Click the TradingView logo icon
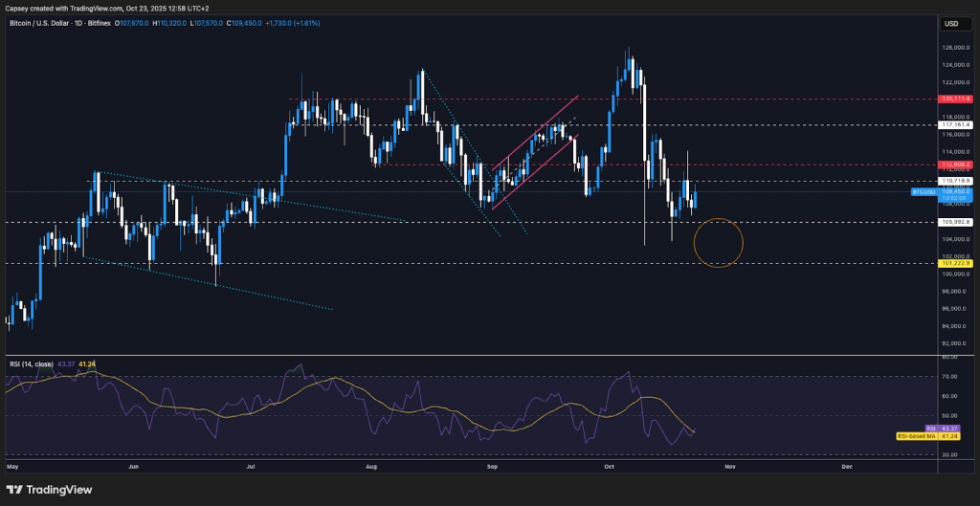980x506 pixels. pyautogui.click(x=16, y=490)
